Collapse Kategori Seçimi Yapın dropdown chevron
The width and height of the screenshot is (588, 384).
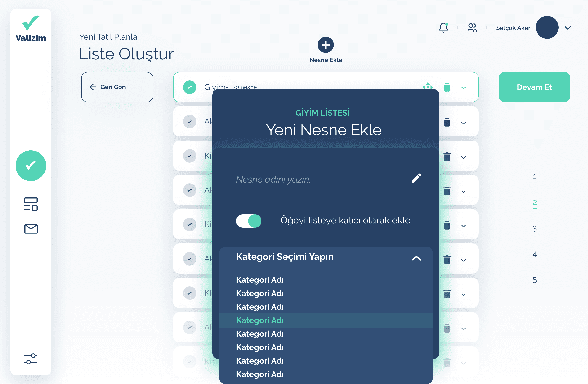click(416, 258)
